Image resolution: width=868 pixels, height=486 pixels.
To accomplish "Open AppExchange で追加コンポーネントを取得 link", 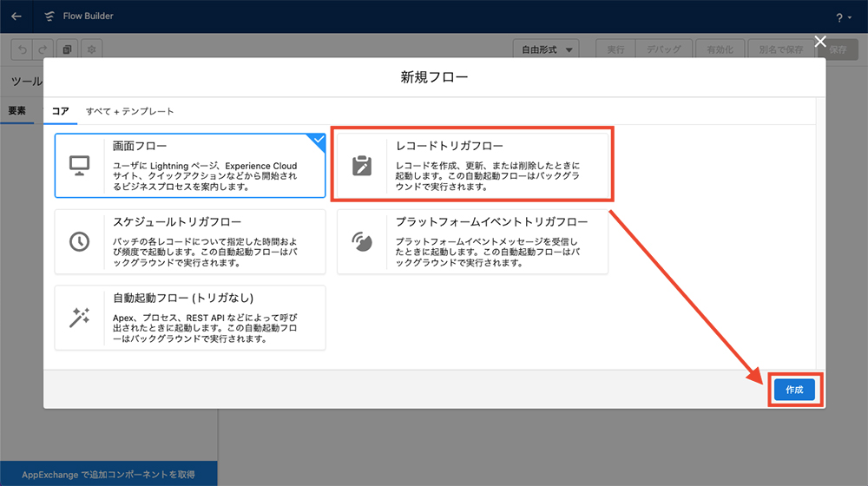I will point(108,475).
